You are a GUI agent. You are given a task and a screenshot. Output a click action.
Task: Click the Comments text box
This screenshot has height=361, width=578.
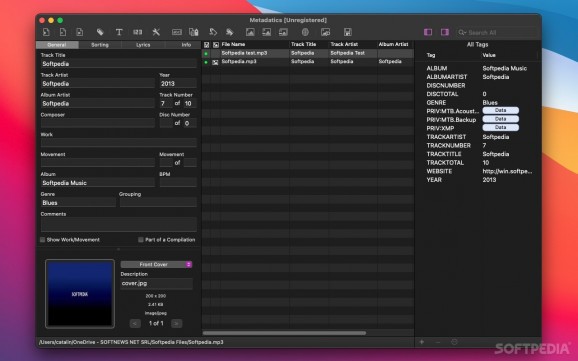pos(118,225)
